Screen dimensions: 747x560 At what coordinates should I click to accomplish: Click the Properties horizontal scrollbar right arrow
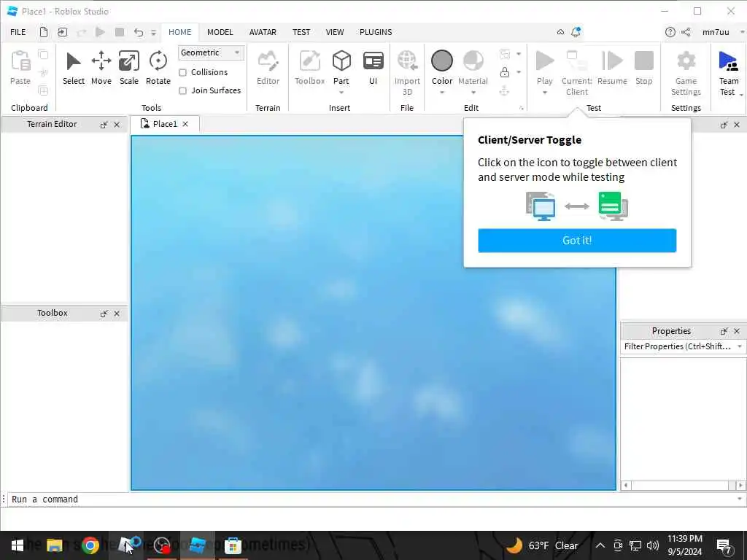[740, 485]
